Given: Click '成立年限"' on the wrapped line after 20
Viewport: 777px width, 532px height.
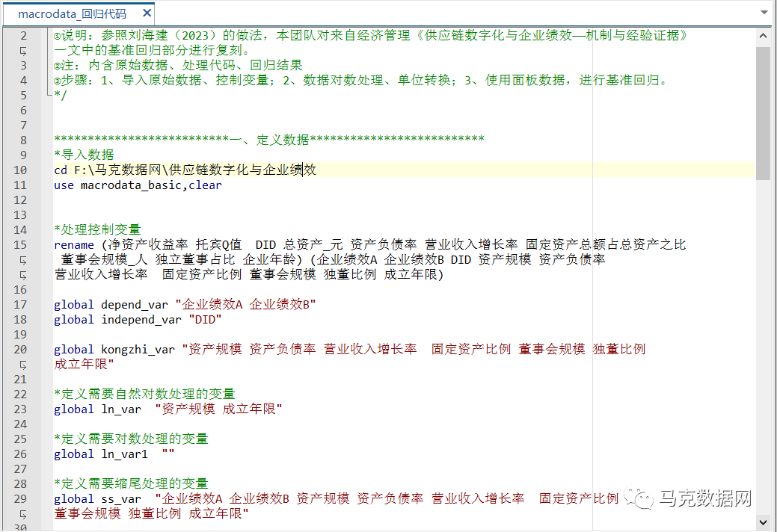Looking at the screenshot, I should [x=85, y=364].
